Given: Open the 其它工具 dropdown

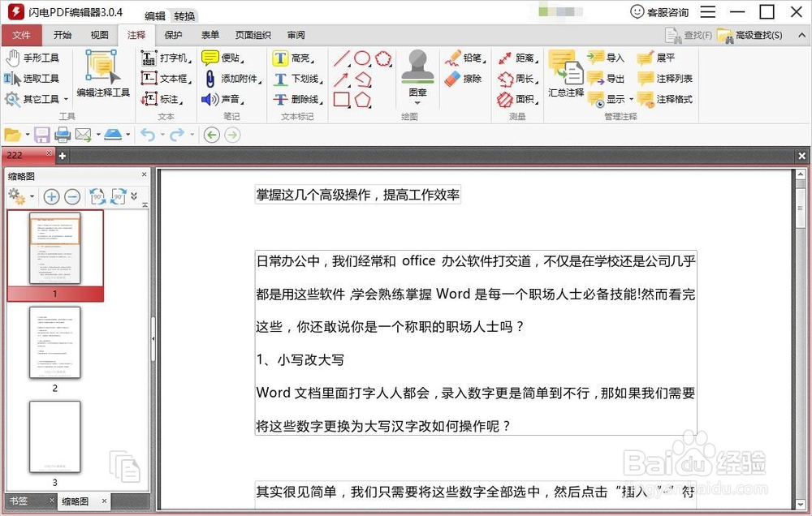Looking at the screenshot, I should 36,99.
